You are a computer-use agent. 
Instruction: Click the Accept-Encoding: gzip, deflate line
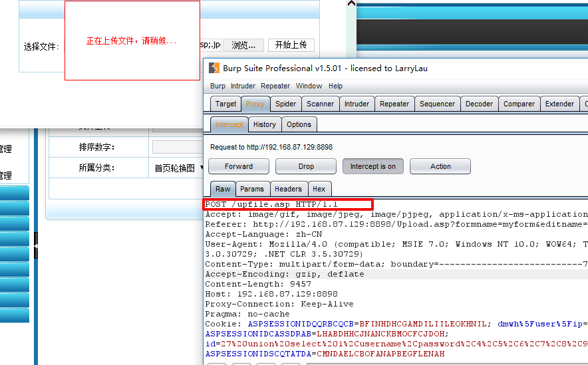click(x=285, y=275)
